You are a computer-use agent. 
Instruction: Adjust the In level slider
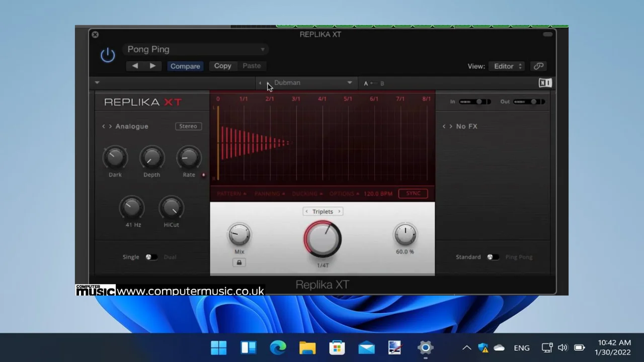point(475,102)
